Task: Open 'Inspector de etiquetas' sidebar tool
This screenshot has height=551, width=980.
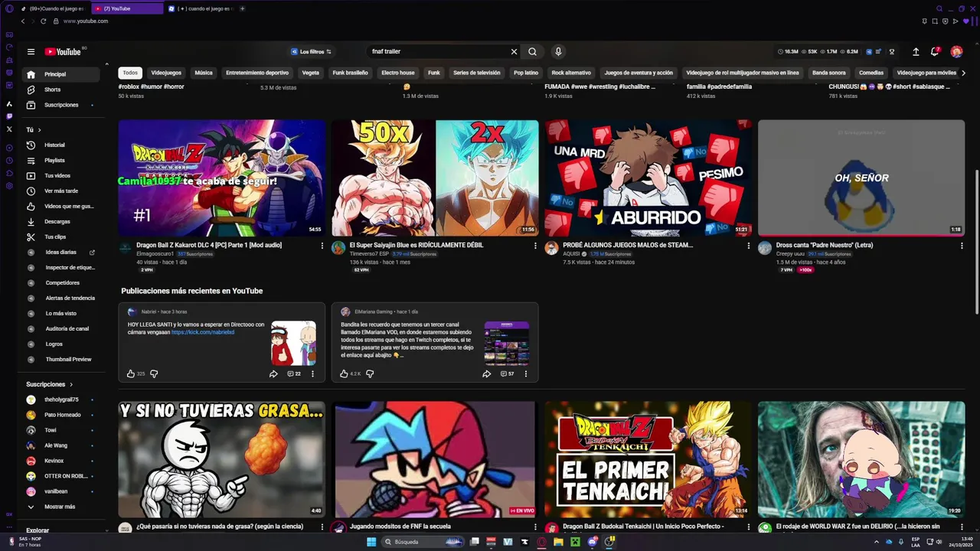Action: point(61,267)
